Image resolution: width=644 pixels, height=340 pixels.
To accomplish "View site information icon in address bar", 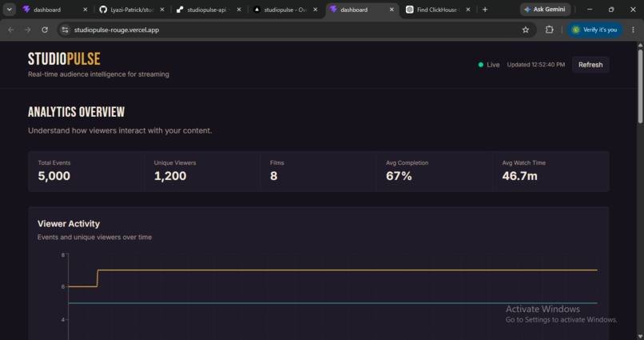I will tap(65, 30).
